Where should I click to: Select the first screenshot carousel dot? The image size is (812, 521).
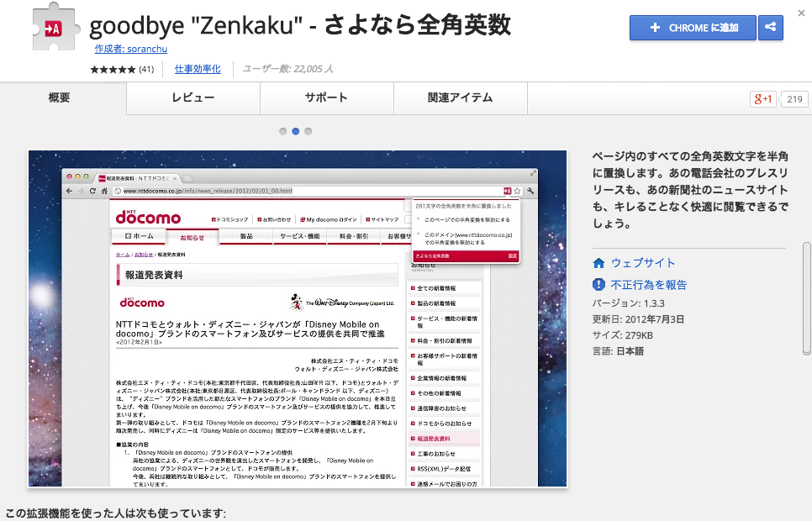282,132
